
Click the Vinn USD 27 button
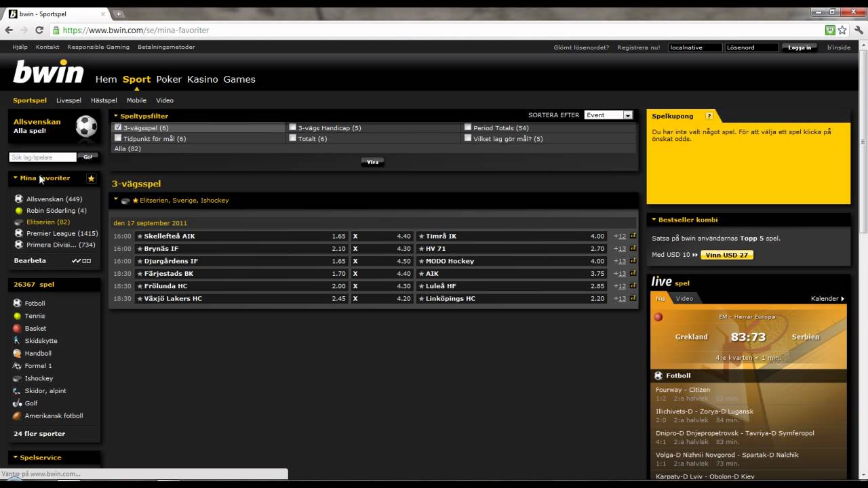coord(727,256)
